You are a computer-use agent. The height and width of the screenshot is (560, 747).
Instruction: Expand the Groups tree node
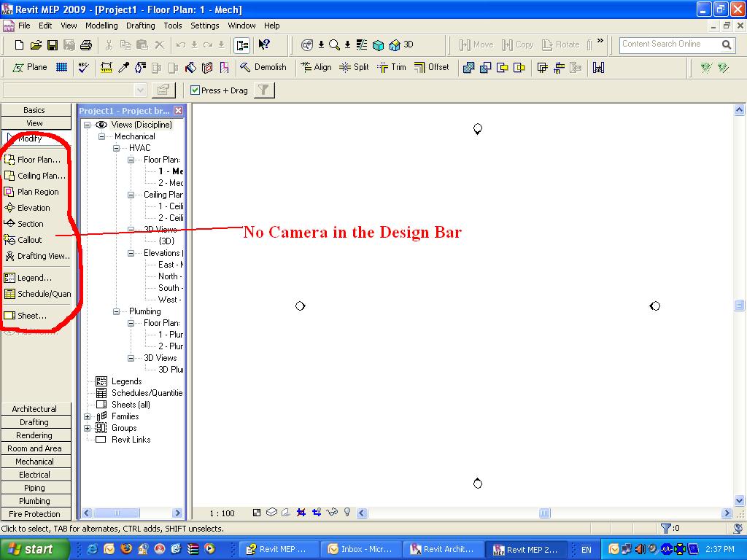pos(88,428)
